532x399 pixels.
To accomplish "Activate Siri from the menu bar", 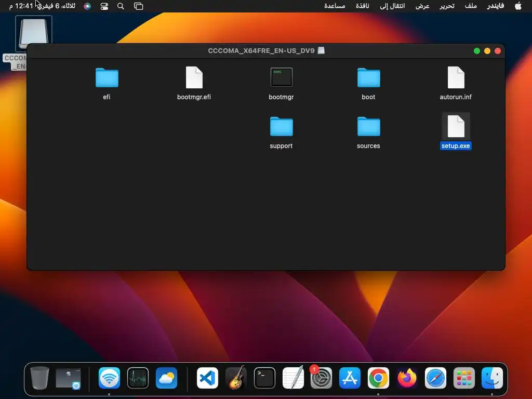I will click(87, 6).
